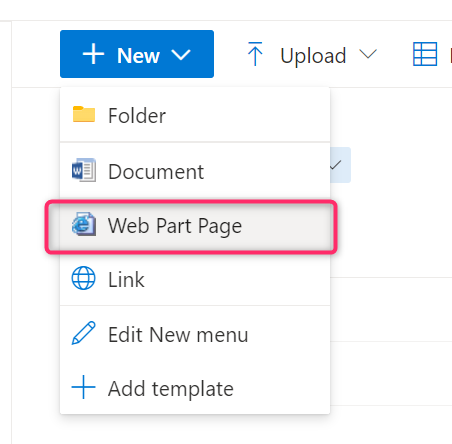Click the Word document icon

click(84, 170)
